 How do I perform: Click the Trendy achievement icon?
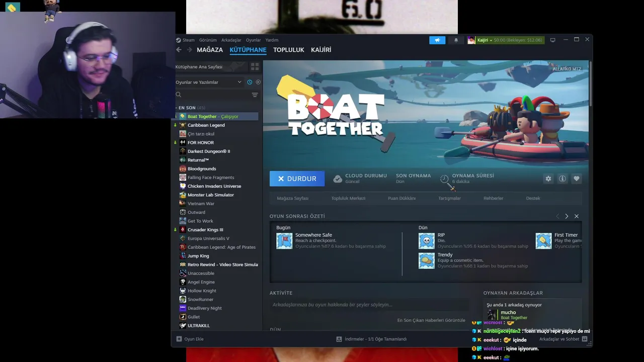click(427, 260)
